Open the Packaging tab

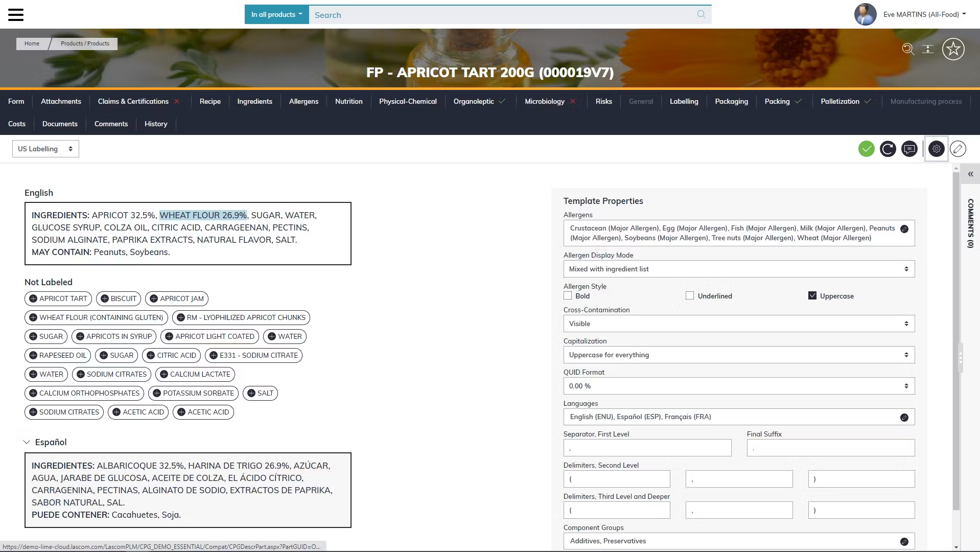(731, 101)
